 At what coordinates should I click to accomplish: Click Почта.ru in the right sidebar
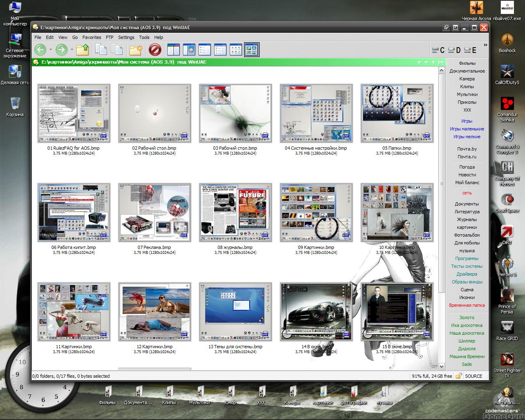point(467,157)
